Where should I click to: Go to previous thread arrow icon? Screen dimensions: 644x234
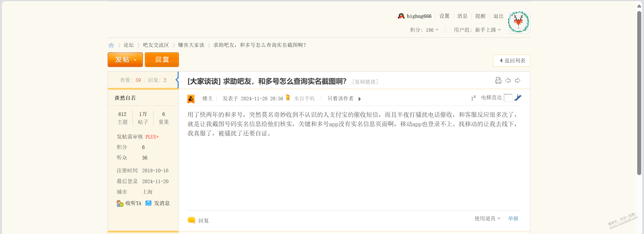click(508, 80)
